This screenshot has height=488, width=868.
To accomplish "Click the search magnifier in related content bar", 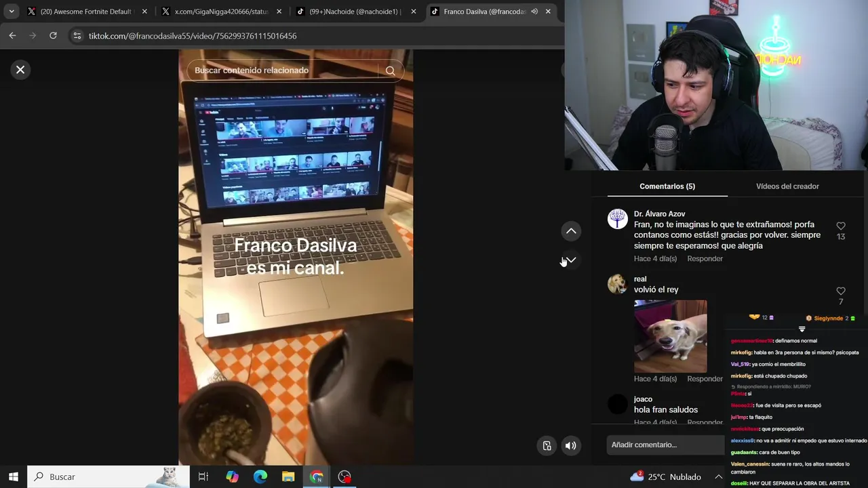I will pos(390,70).
